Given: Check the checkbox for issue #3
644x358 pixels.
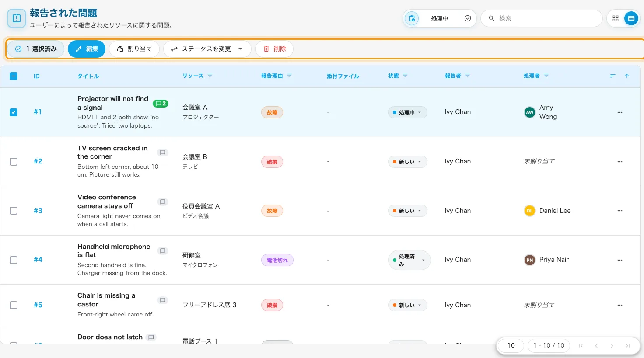Looking at the screenshot, I should [x=14, y=211].
